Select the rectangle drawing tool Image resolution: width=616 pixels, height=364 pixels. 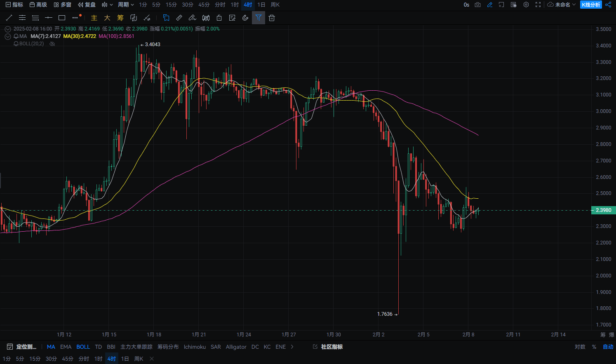click(x=62, y=18)
